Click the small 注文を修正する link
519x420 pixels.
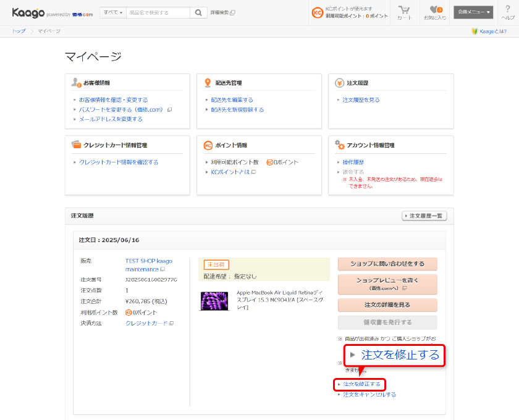click(361, 384)
